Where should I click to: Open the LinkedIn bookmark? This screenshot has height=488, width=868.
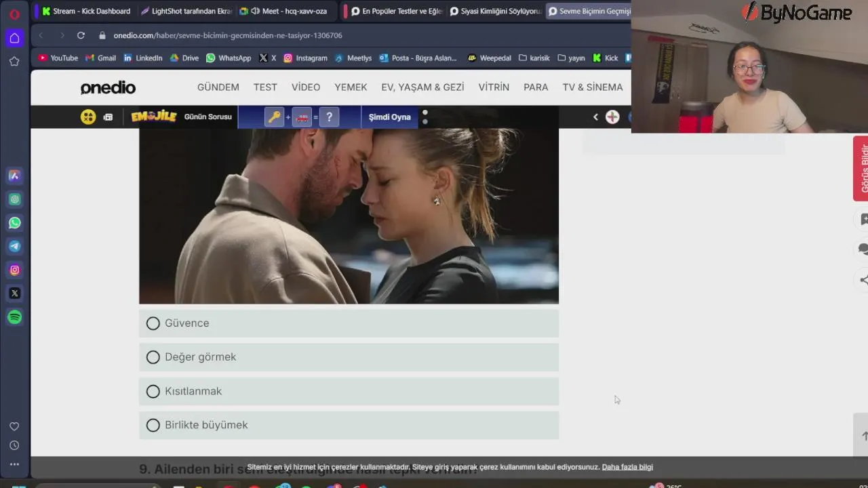[142, 58]
